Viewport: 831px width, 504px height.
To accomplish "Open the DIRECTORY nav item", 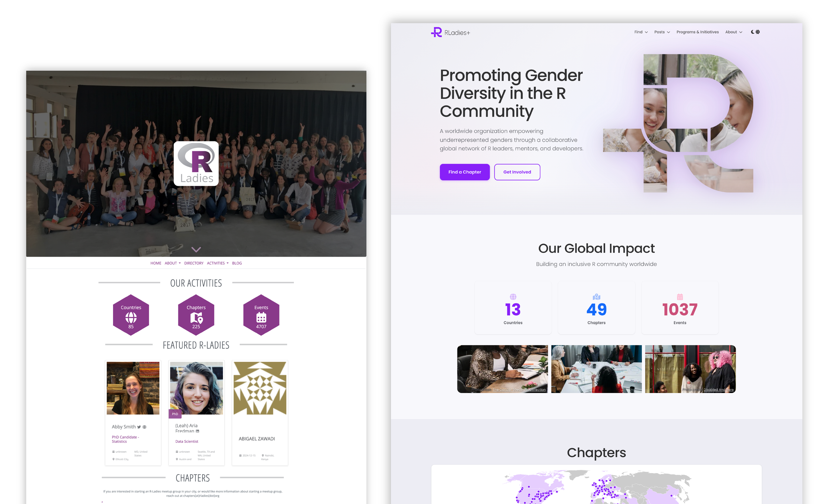I will (x=193, y=263).
